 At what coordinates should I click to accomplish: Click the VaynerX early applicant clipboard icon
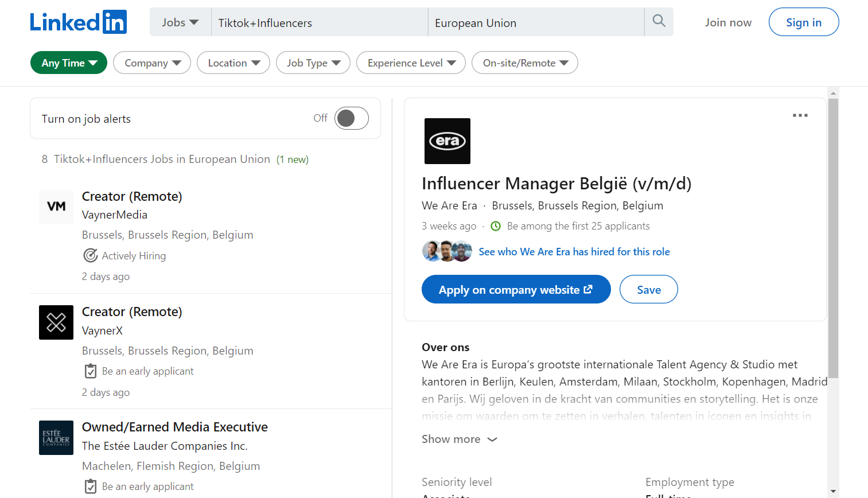click(90, 371)
